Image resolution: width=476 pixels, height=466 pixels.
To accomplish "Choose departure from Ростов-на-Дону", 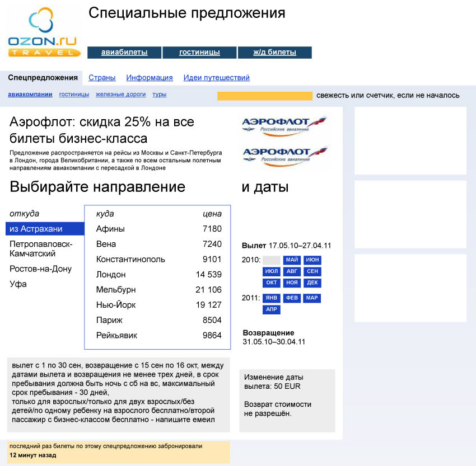I will click(40, 269).
